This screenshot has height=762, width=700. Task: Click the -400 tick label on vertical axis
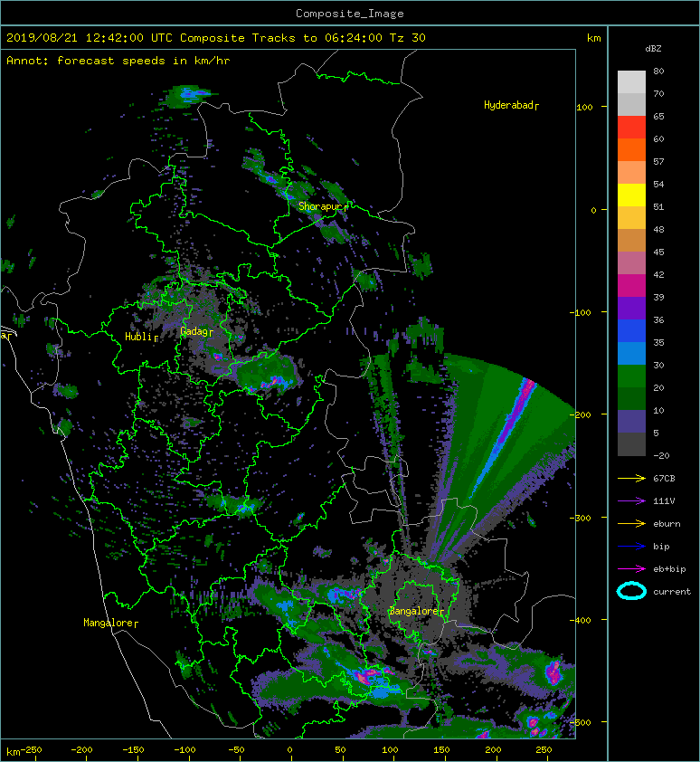[x=582, y=620]
